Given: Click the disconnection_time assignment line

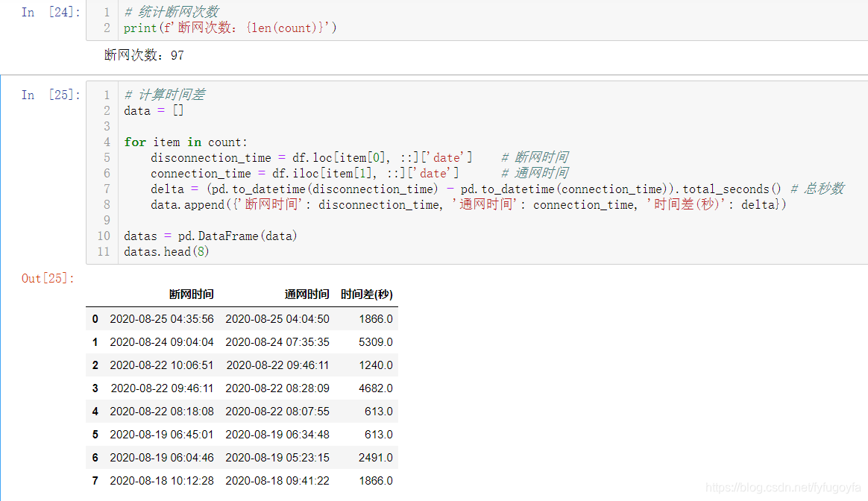Looking at the screenshot, I should point(312,158).
